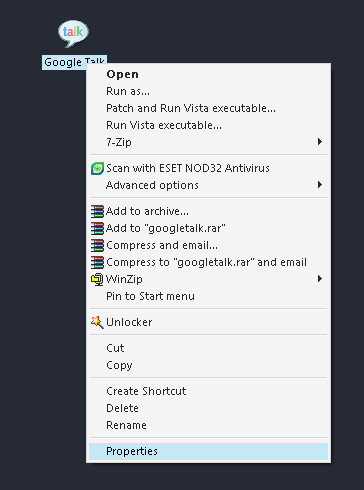The height and width of the screenshot is (490, 364).
Task: Click WinRAR icon beside Compress to "googletalk.rar" and email
Action: click(97, 262)
